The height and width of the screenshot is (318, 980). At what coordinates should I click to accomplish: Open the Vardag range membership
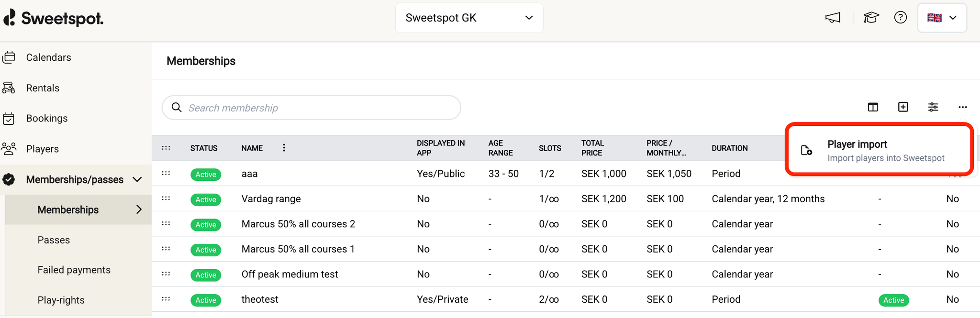click(271, 199)
